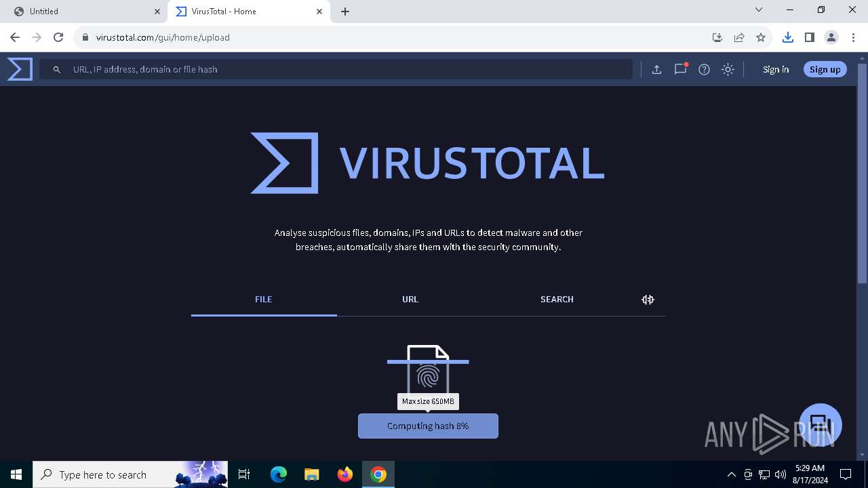Click Chrome icon on taskbar
Viewport: 868px width, 488px height.
coord(378,474)
